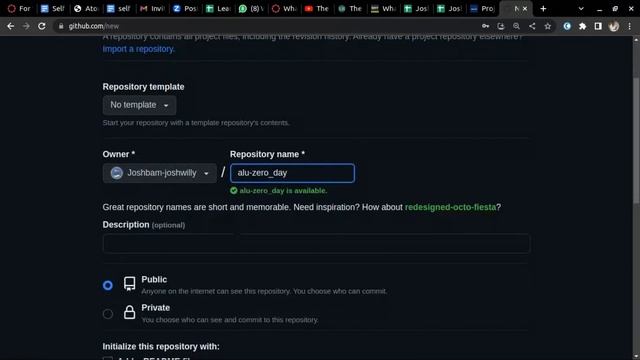This screenshot has height=360, width=640.
Task: Click the scrollbar down arrow
Action: click(636, 356)
